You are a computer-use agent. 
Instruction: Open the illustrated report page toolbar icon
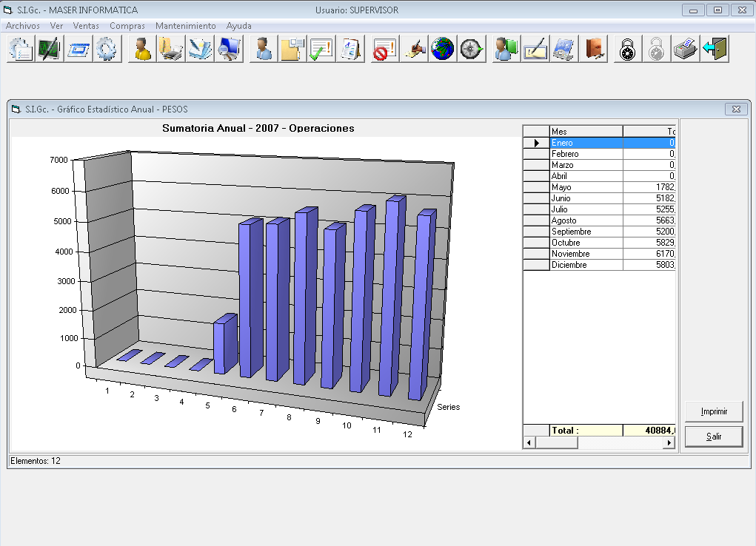[350, 49]
